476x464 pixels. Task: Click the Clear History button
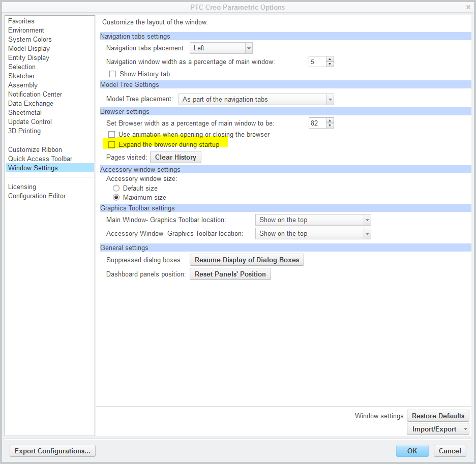175,157
